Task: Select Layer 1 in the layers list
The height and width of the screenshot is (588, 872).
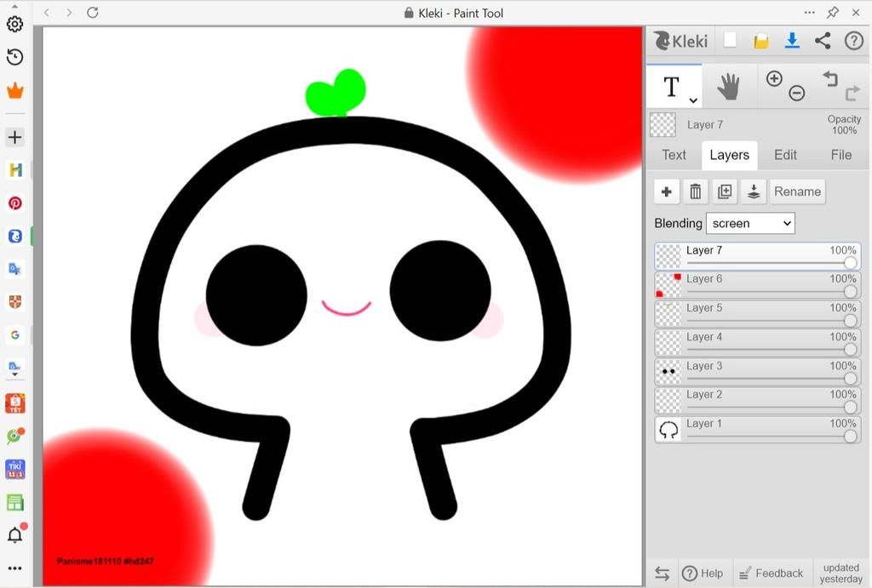Action: pyautogui.click(x=757, y=430)
